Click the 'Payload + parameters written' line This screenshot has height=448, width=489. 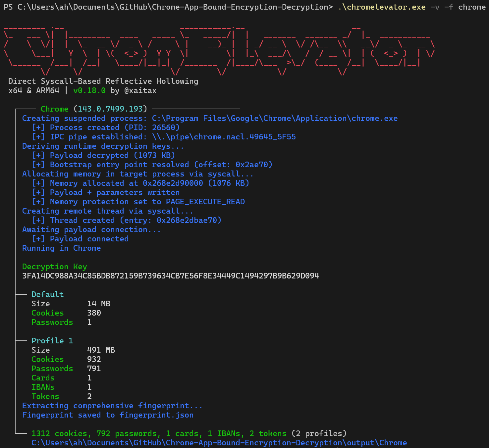(x=106, y=192)
